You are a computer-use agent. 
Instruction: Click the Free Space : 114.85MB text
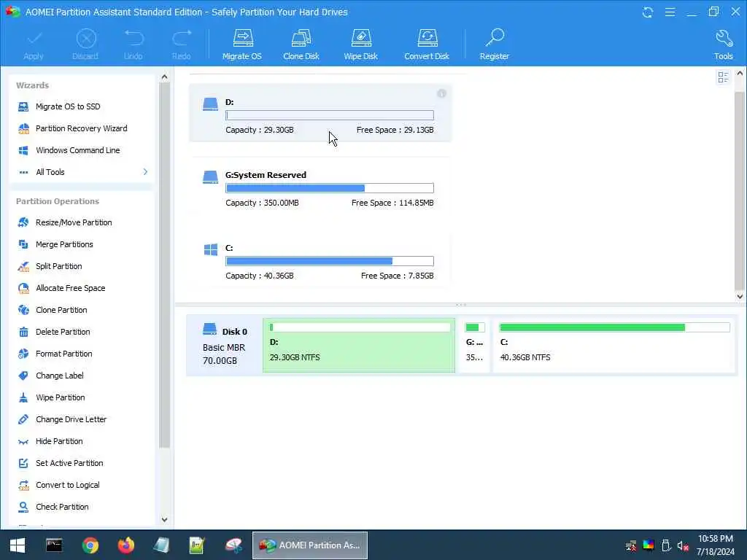(392, 203)
